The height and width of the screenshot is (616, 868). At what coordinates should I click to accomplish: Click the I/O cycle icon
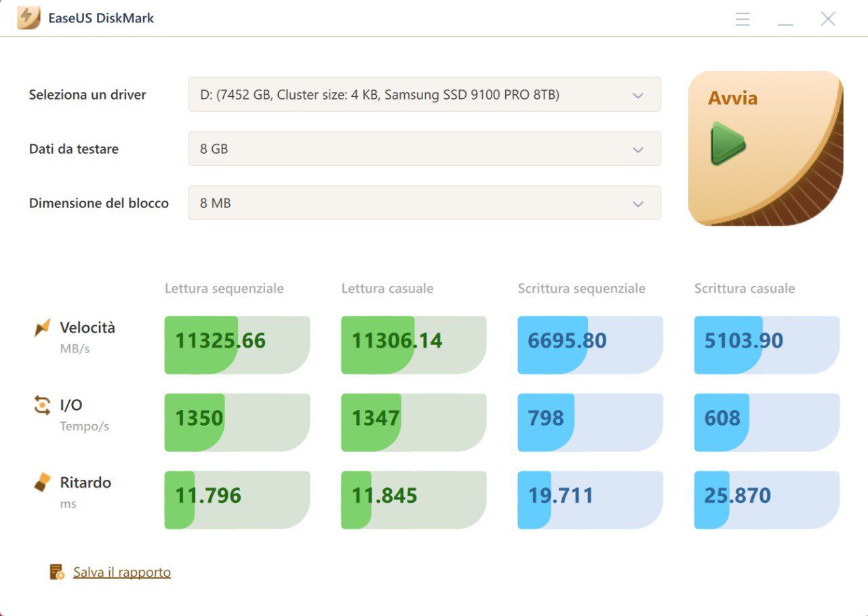click(42, 405)
